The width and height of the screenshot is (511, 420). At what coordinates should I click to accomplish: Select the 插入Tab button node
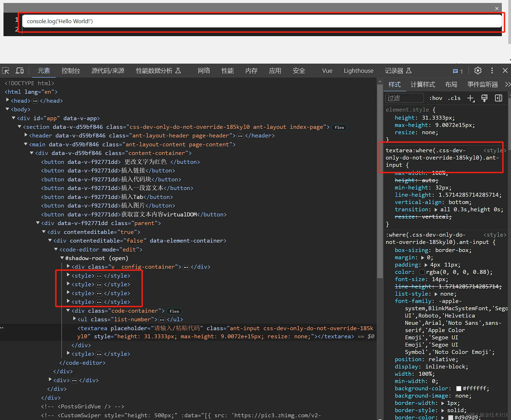tap(107, 197)
